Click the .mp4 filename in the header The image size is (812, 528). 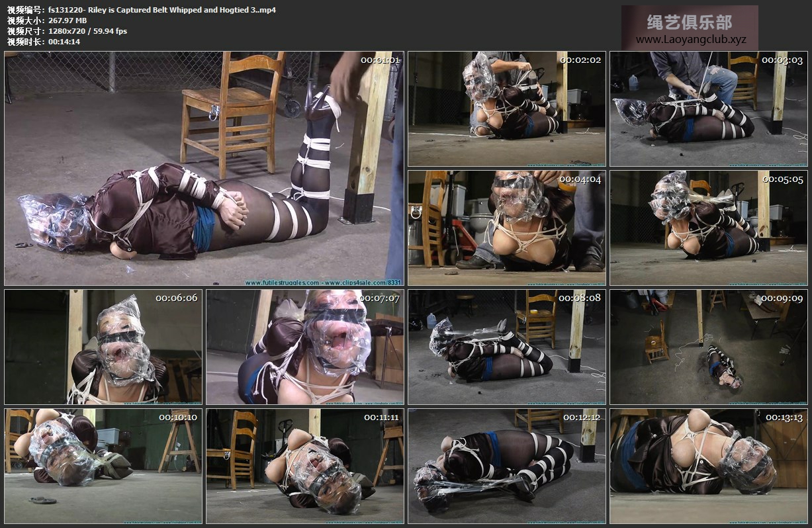(162, 10)
